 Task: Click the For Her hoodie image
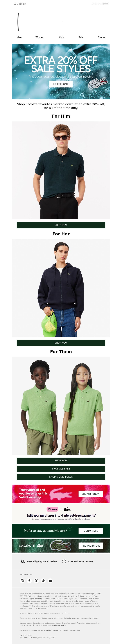click(x=61, y=288)
